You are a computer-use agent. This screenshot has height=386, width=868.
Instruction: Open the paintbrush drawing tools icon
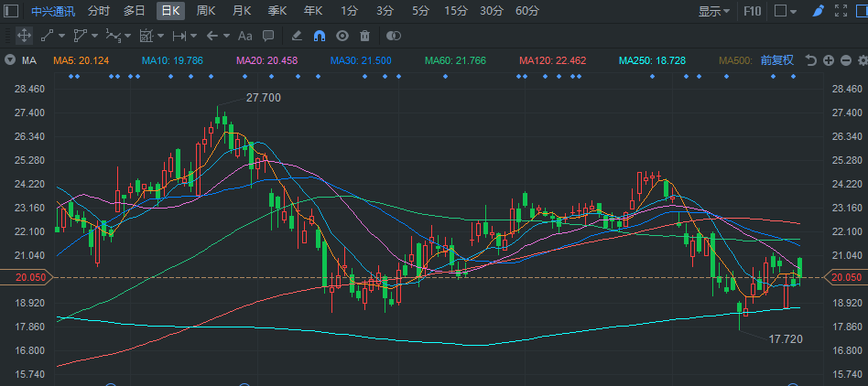coord(818,10)
